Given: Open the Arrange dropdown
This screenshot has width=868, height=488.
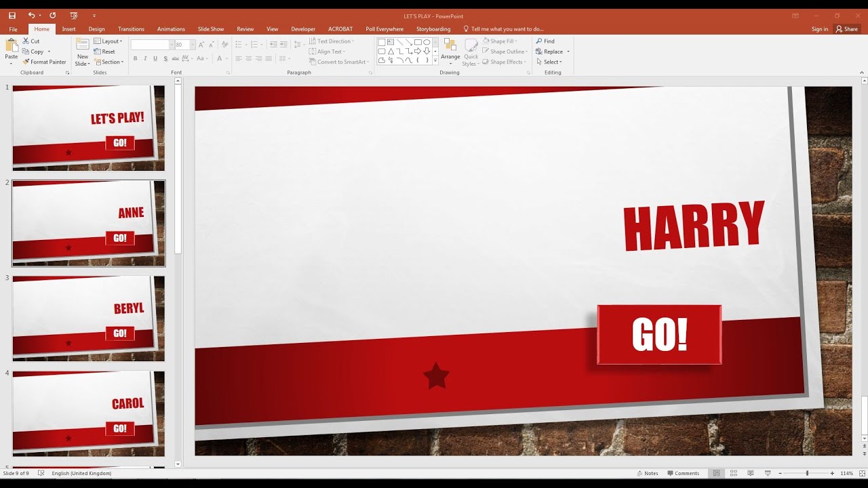Looking at the screenshot, I should [x=450, y=52].
